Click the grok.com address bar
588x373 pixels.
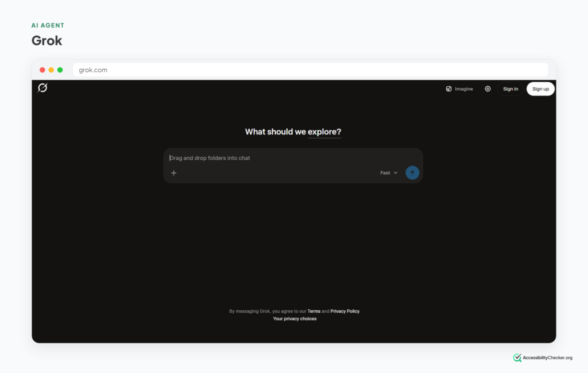311,70
